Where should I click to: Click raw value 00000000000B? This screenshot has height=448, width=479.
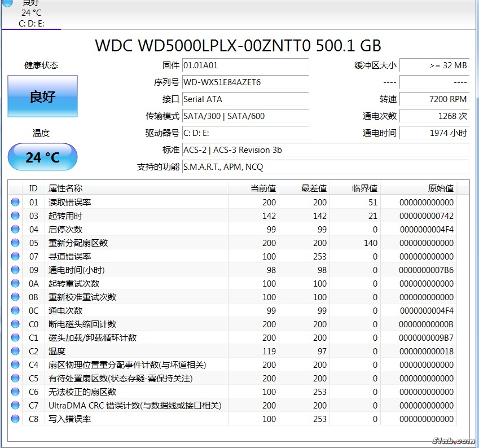427,324
